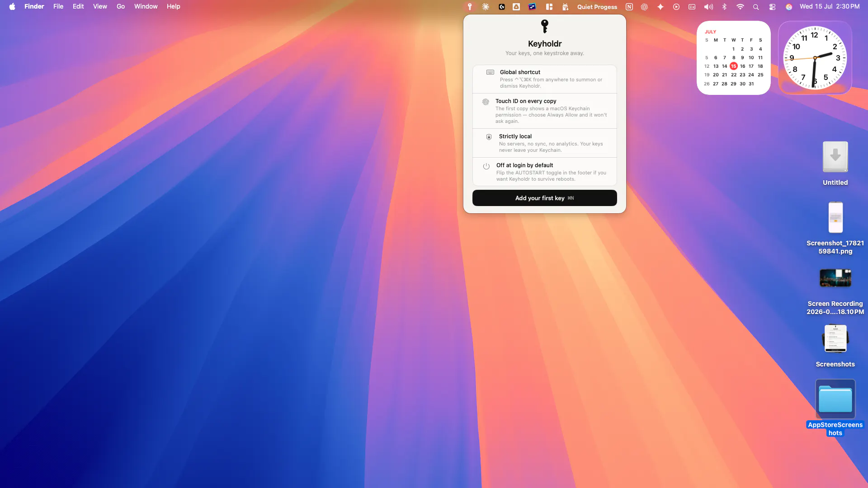Click the small character figure menu bar icon

(565, 7)
